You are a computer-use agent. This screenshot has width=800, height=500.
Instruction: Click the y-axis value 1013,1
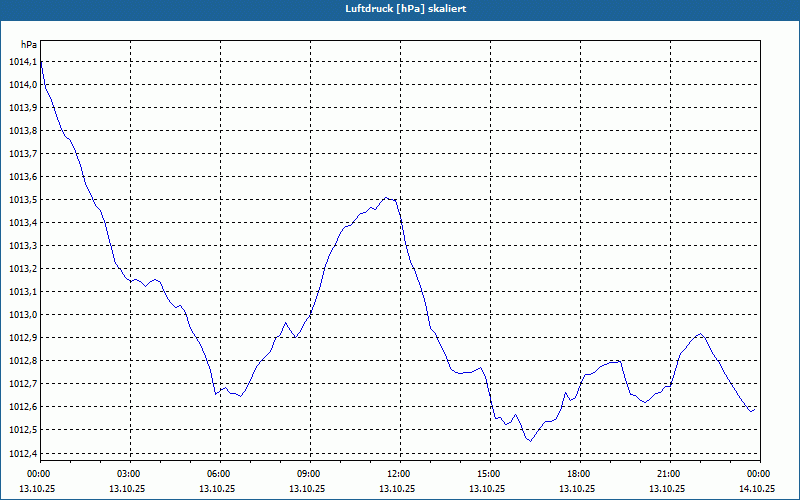tap(23, 291)
